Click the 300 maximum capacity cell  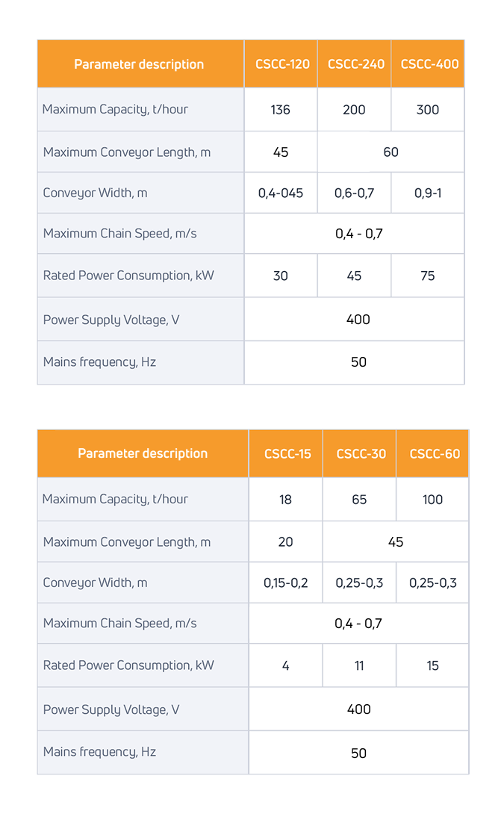428,110
